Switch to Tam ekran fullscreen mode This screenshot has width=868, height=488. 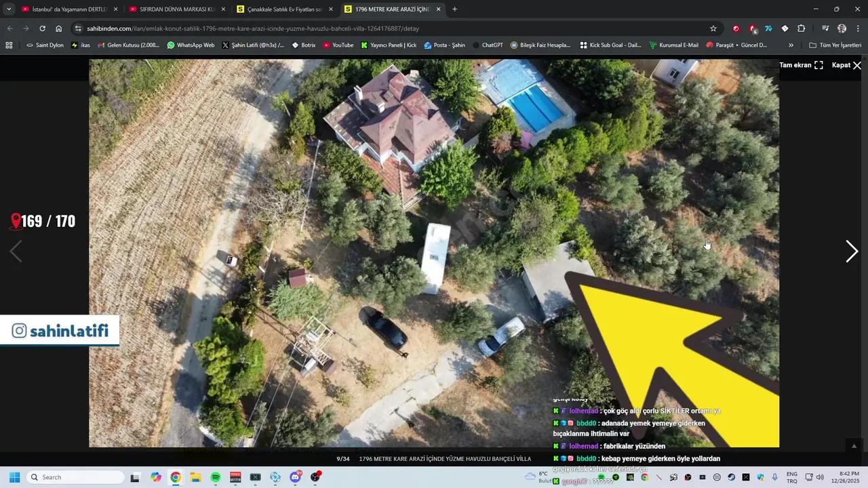pos(801,65)
